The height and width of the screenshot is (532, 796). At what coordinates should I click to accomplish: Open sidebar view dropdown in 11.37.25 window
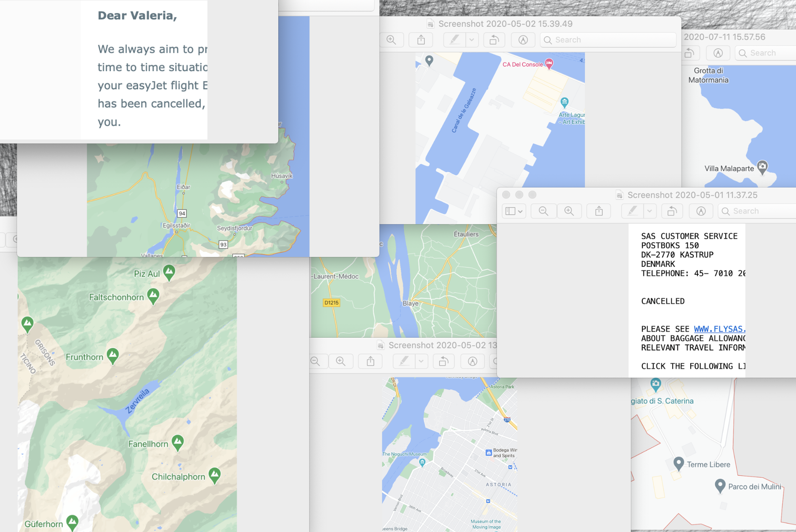tap(514, 211)
